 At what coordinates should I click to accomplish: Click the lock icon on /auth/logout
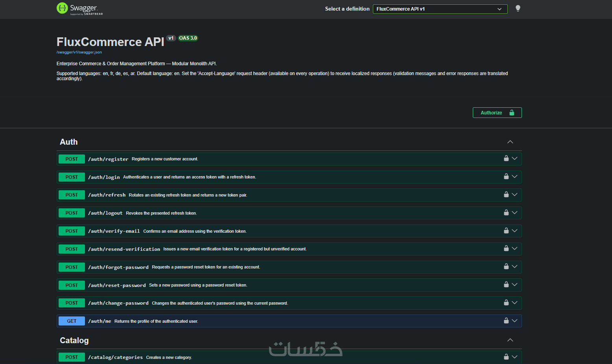click(x=506, y=213)
